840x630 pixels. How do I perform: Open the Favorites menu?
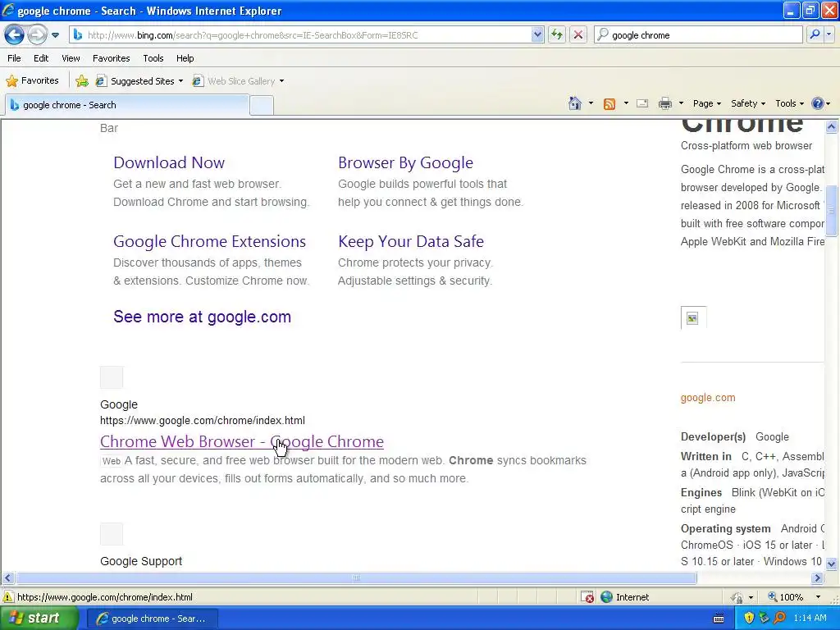point(112,58)
